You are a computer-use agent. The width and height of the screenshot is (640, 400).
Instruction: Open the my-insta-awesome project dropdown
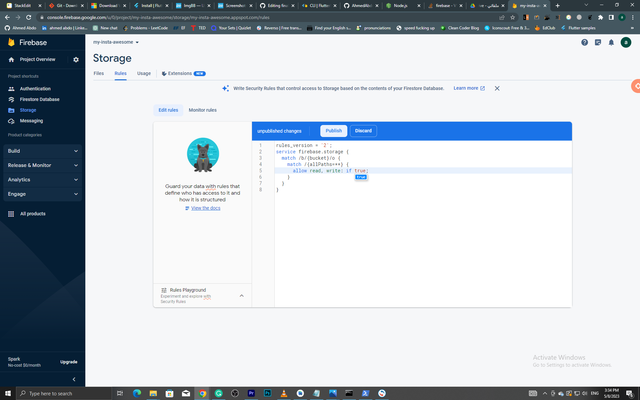click(116, 42)
